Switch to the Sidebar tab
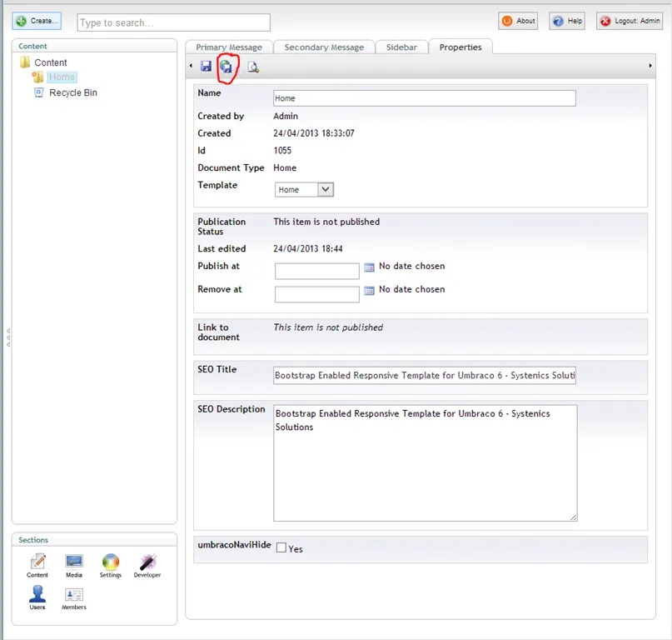This screenshot has height=640, width=672. [x=401, y=47]
